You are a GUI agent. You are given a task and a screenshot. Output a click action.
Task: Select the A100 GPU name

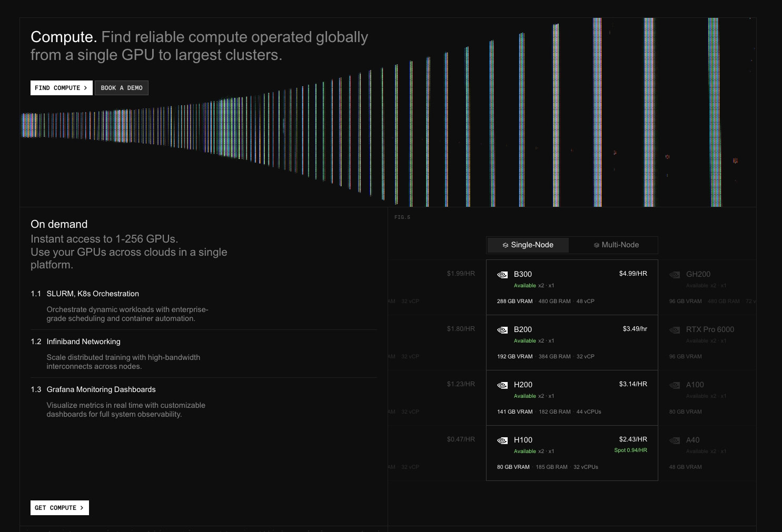[695, 385]
